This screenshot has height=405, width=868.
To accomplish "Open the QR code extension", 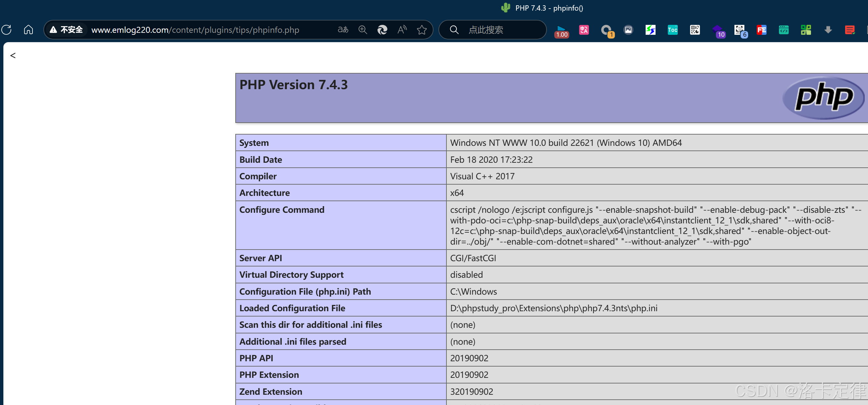I will pyautogui.click(x=695, y=29).
